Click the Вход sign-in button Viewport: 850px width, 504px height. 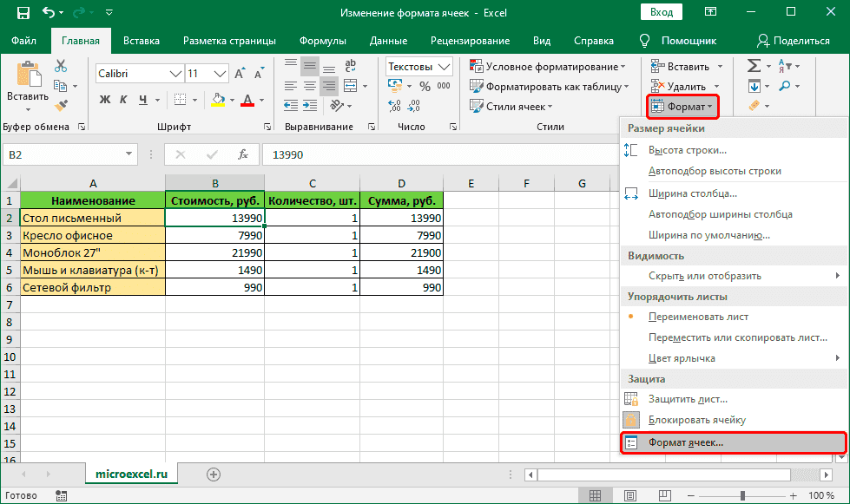point(661,13)
